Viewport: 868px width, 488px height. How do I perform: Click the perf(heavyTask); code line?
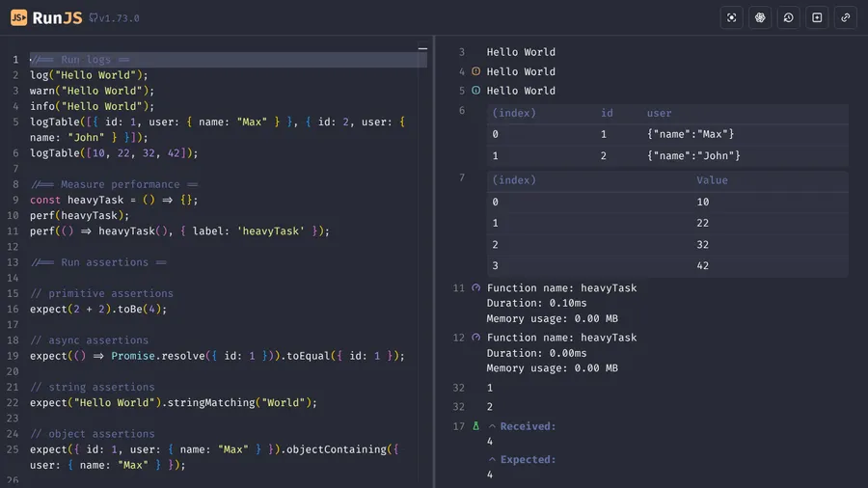point(79,215)
